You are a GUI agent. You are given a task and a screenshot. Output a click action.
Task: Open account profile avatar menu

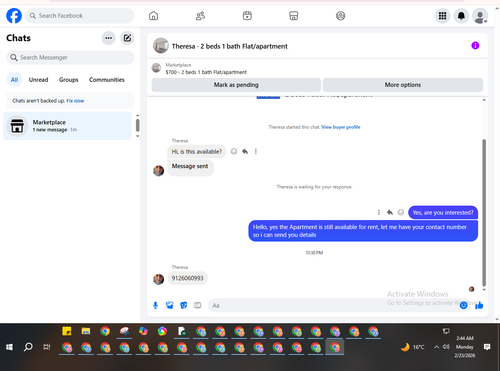click(x=480, y=16)
